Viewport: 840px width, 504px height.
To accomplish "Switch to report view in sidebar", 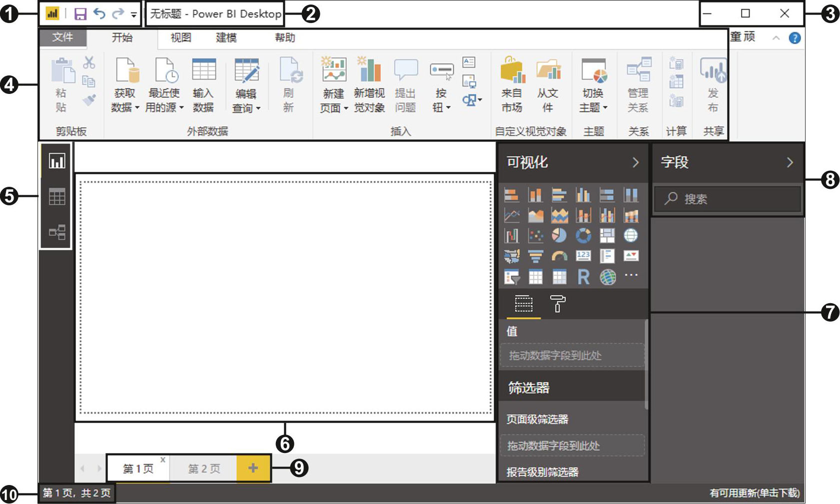I will click(x=57, y=161).
